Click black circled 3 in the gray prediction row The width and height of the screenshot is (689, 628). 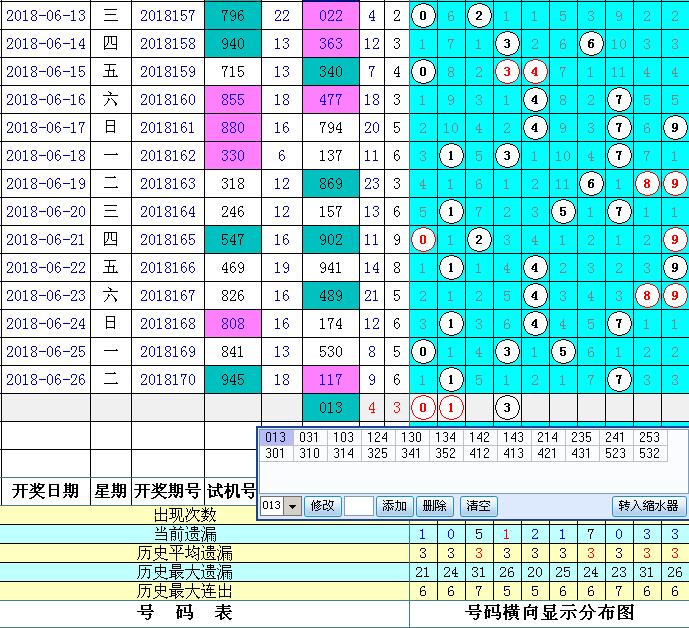507,407
